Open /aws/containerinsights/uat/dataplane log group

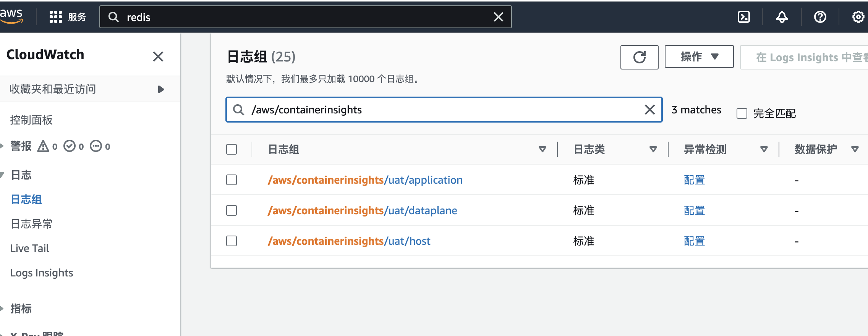click(x=362, y=210)
